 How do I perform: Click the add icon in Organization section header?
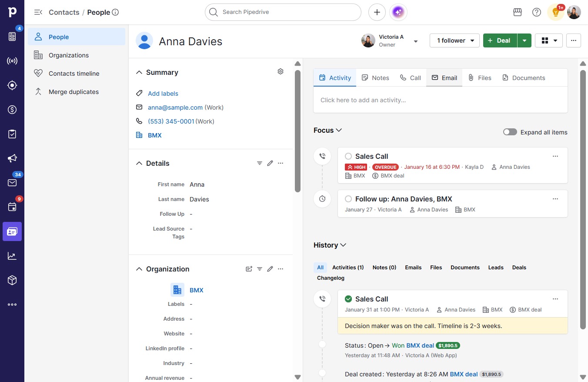[249, 269]
